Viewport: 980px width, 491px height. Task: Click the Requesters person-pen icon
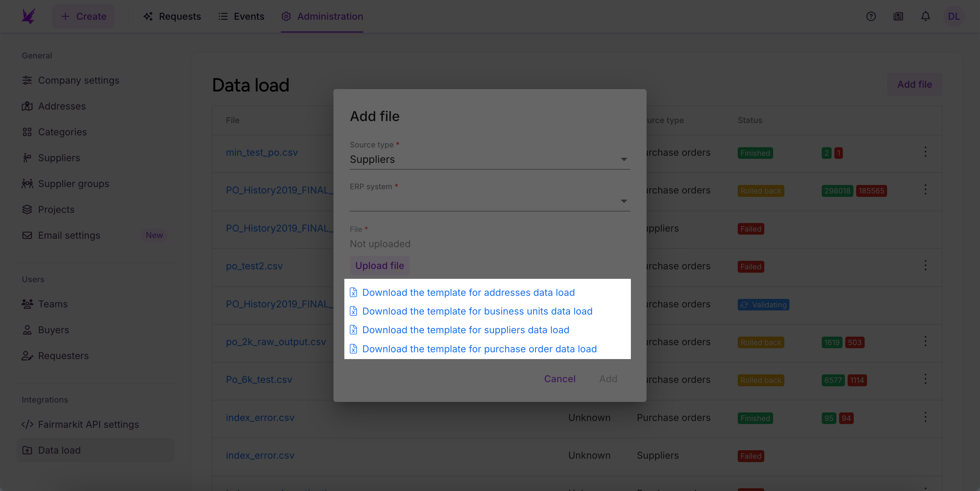[27, 356]
